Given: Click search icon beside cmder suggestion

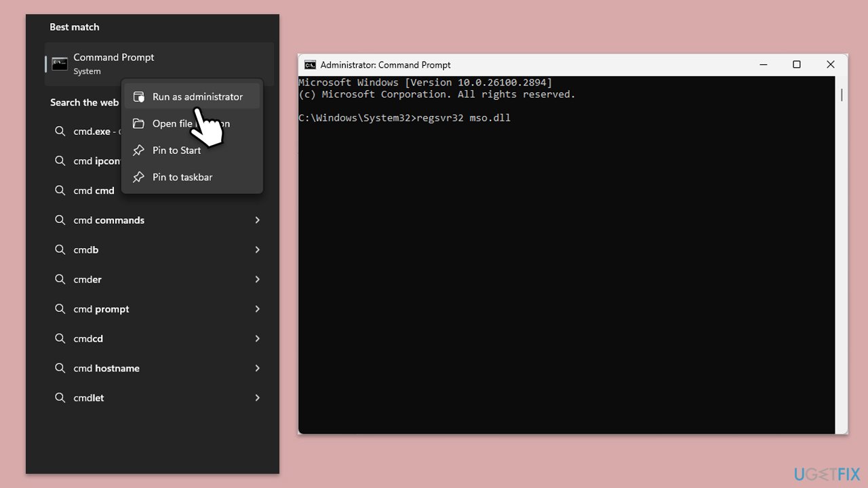Looking at the screenshot, I should (x=60, y=279).
